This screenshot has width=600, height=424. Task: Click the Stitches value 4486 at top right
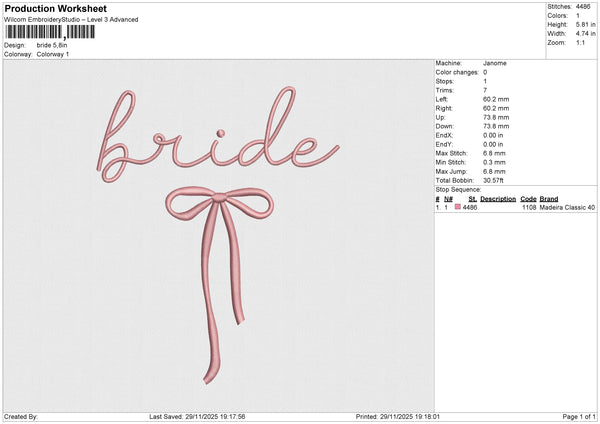point(582,7)
